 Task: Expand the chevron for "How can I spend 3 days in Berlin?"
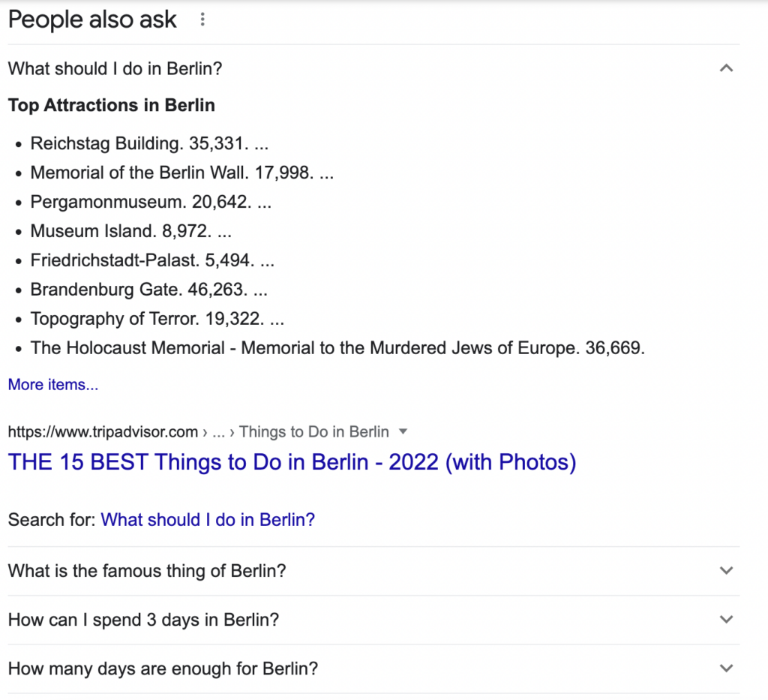(725, 620)
